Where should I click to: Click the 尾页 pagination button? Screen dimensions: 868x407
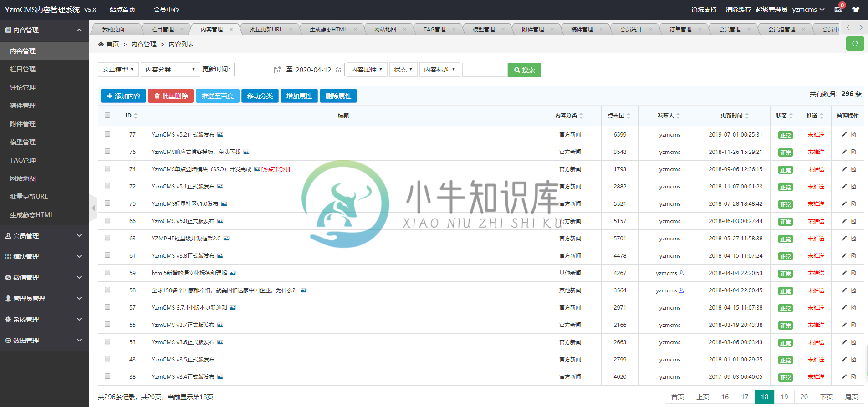pos(851,397)
